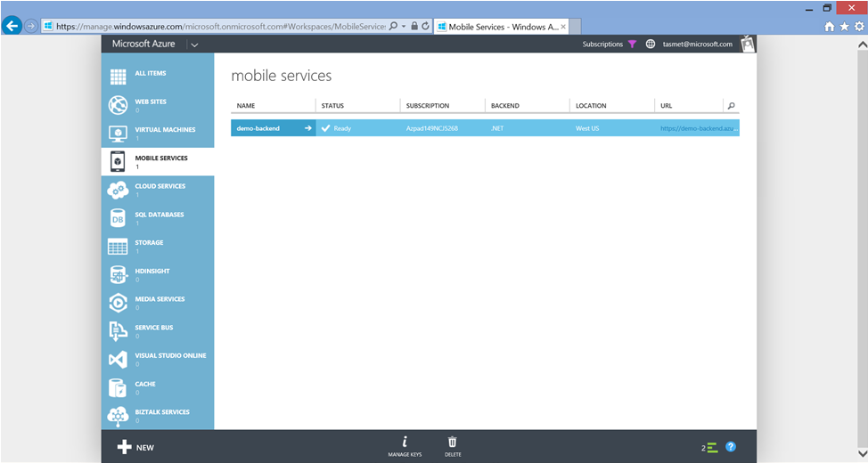Open SQL Databases DB icon
The height and width of the screenshot is (463, 868).
pyautogui.click(x=118, y=218)
